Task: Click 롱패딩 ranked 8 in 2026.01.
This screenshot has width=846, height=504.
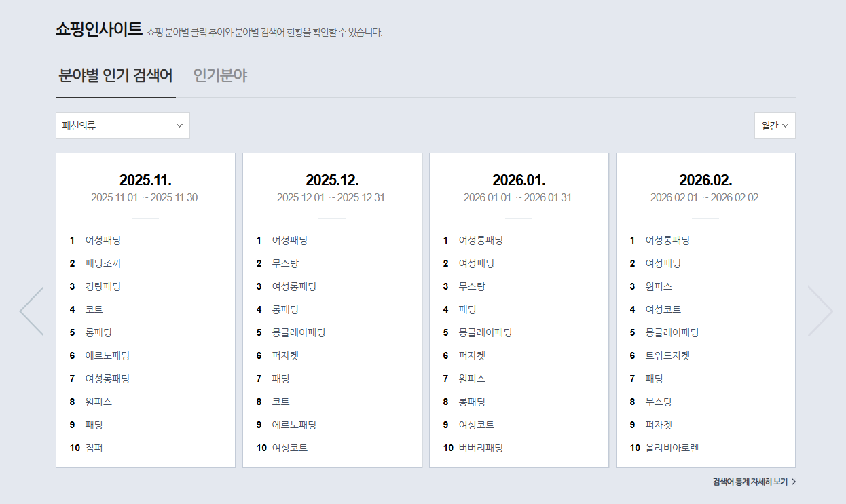Action: coord(472,402)
